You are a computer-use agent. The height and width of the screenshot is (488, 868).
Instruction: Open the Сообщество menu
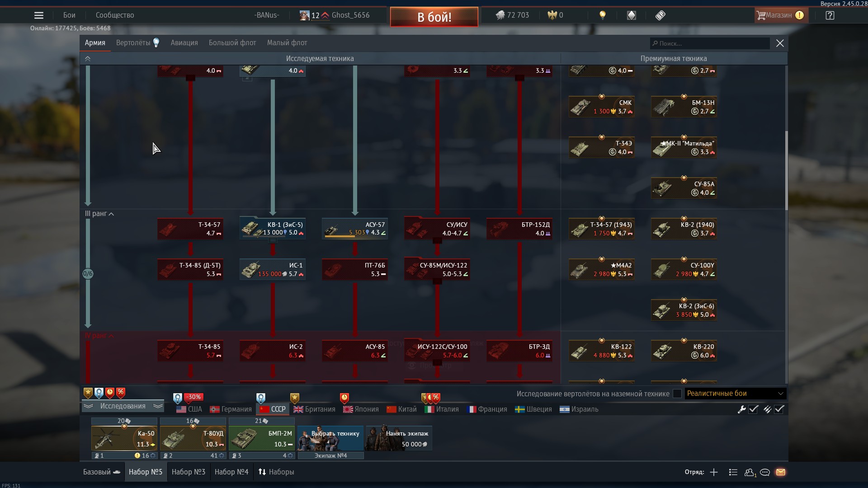pos(115,15)
